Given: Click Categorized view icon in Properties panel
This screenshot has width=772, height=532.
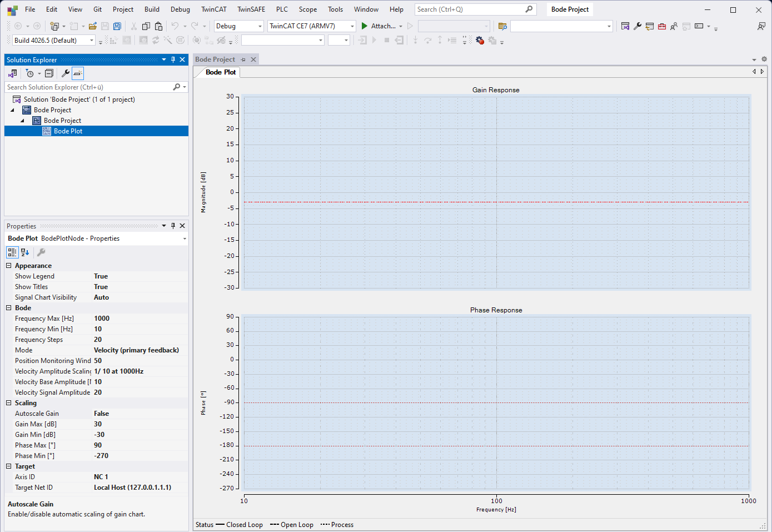Looking at the screenshot, I should 12,252.
